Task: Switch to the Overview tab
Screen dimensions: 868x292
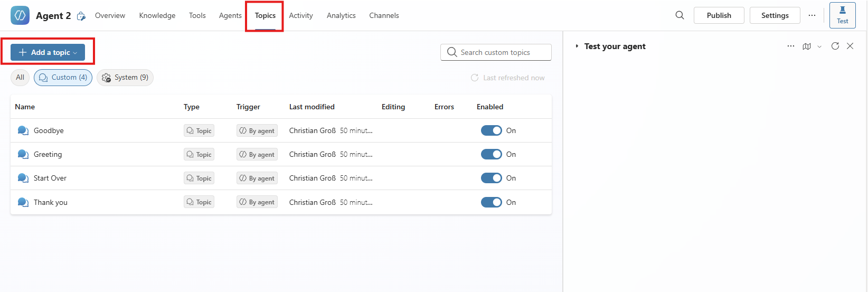Action: pos(110,15)
